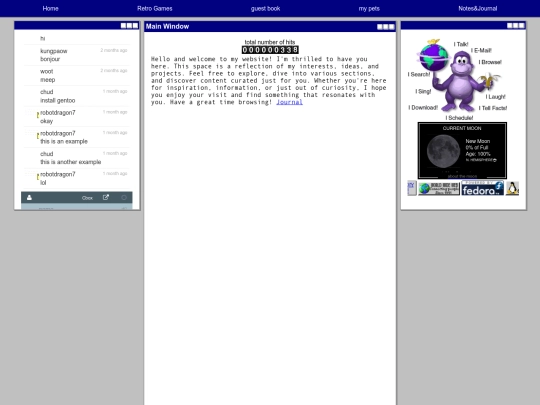
Task: Click the Cbox label in chat toolbar
Action: pyautogui.click(x=87, y=198)
